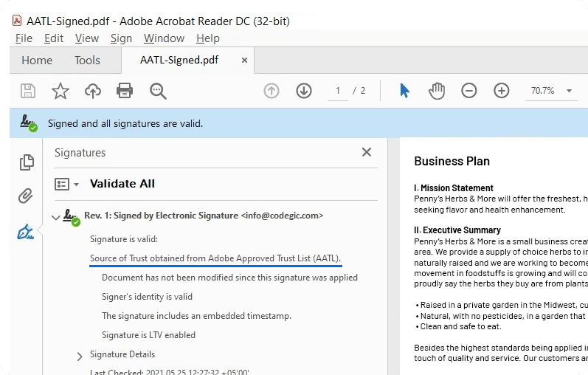This screenshot has height=375, width=588.
Task: Click the upload to cloud icon
Action: click(92, 91)
